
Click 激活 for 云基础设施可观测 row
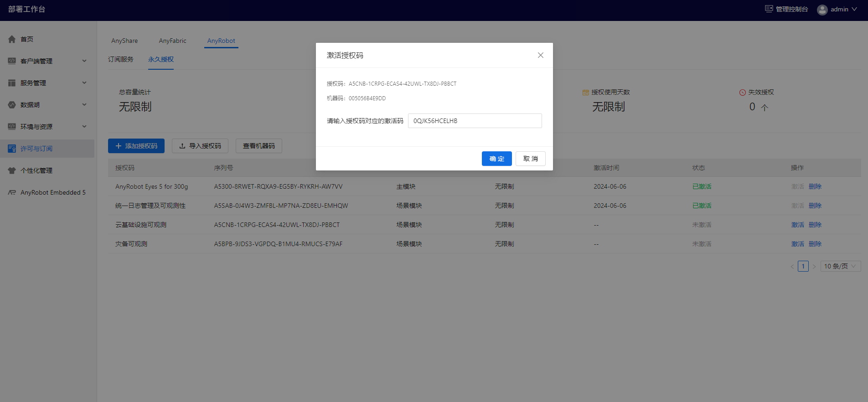click(798, 225)
